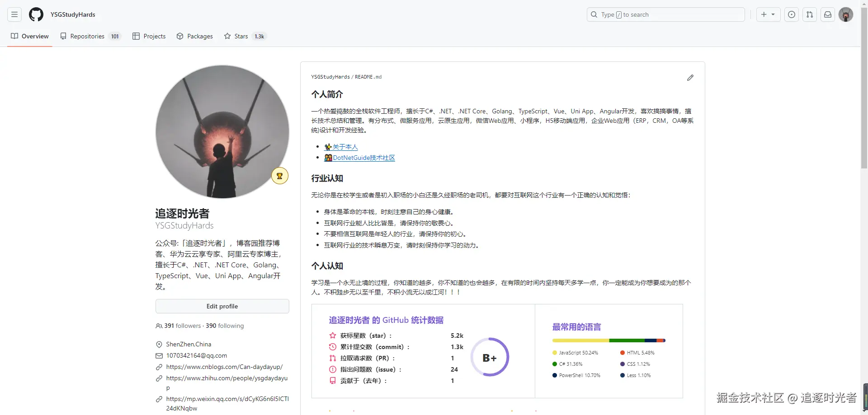Click the commit history icon beside 累计提交数

pos(333,347)
